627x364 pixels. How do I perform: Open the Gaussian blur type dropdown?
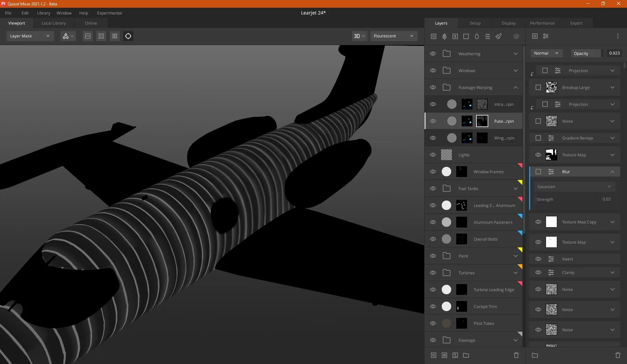(574, 187)
